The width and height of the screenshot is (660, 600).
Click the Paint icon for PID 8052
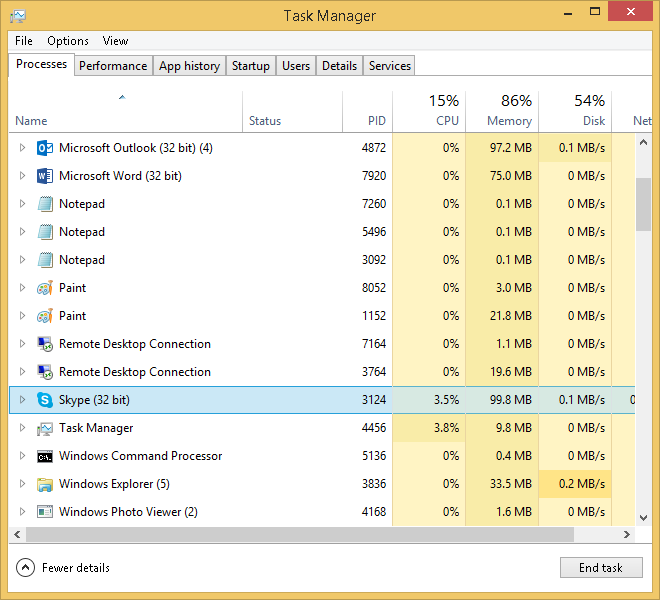45,288
